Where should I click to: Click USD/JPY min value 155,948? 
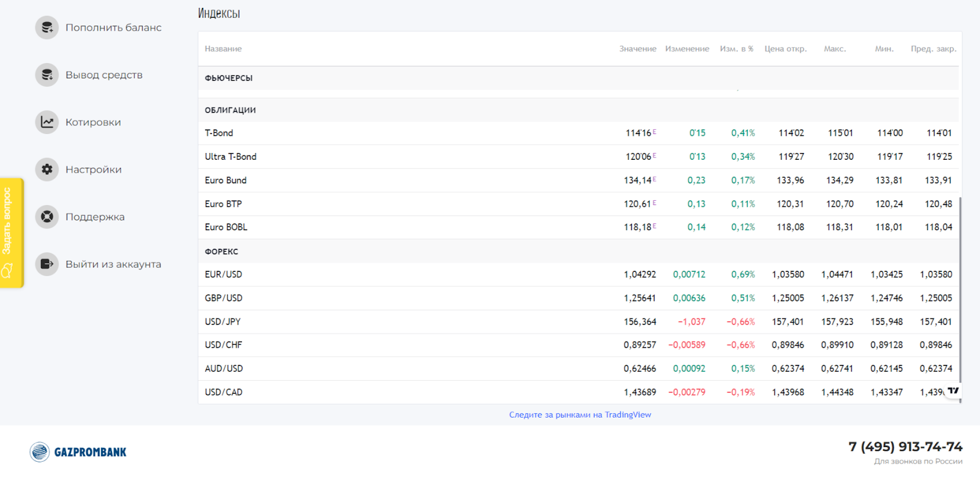[x=886, y=321]
